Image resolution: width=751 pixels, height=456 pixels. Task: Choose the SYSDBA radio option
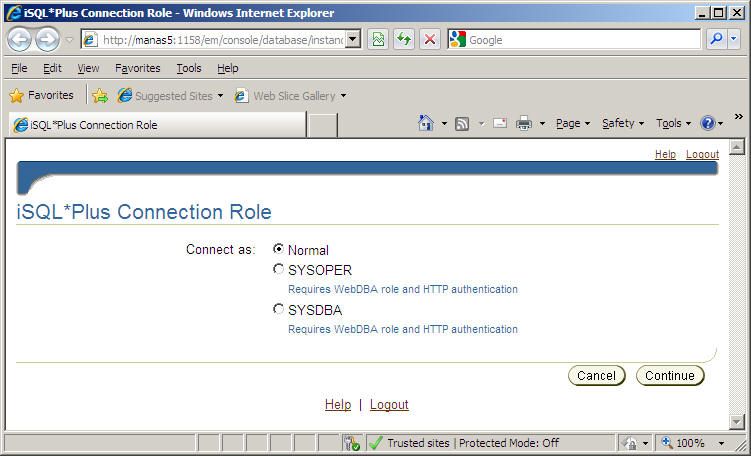pyautogui.click(x=278, y=309)
